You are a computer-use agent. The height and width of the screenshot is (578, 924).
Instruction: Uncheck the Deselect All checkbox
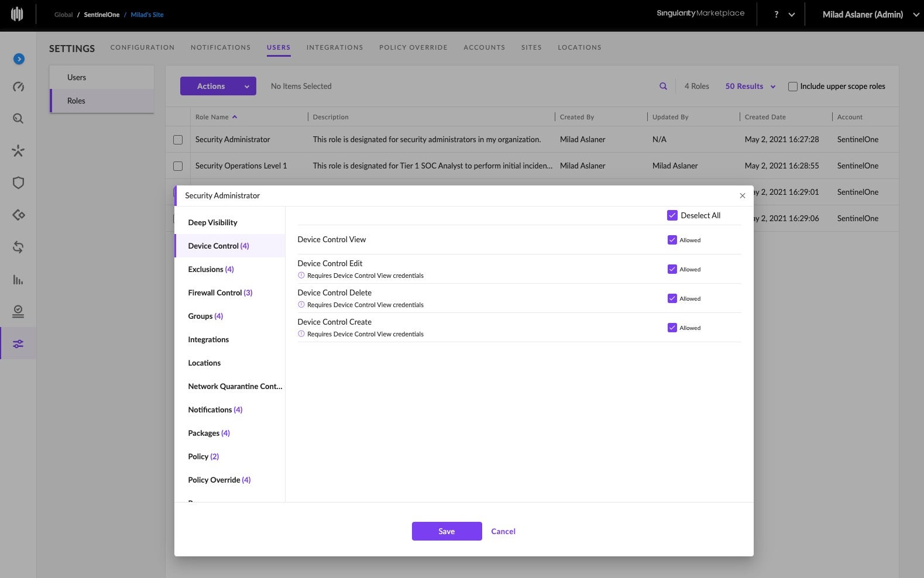tap(672, 216)
